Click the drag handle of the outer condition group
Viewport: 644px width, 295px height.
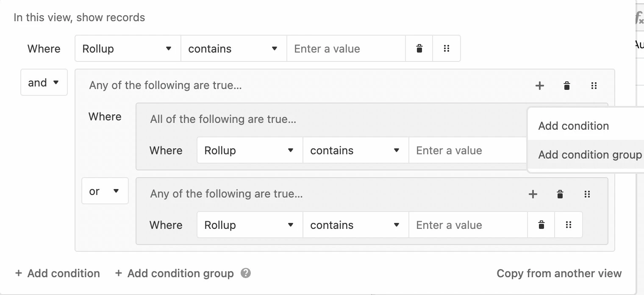[x=594, y=86]
